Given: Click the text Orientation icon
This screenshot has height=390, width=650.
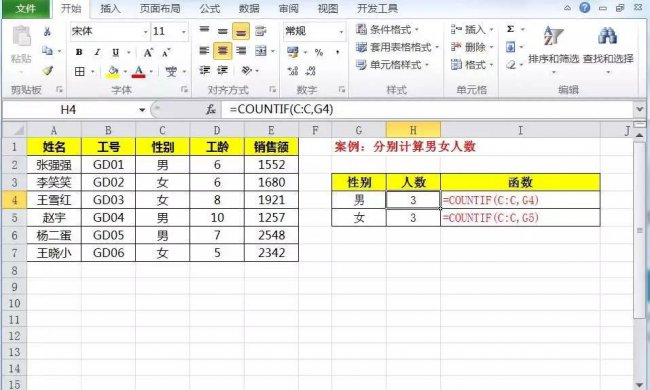Looking at the screenshot, I should (247, 70).
